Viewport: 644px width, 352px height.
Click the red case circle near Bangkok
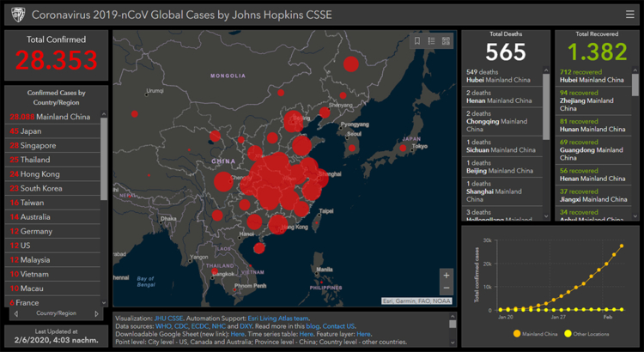coord(215,271)
